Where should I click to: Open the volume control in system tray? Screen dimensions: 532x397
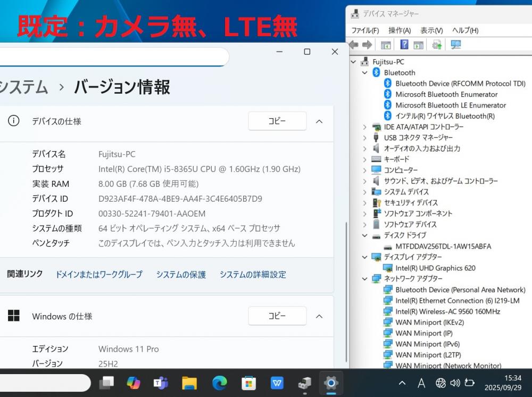(455, 383)
